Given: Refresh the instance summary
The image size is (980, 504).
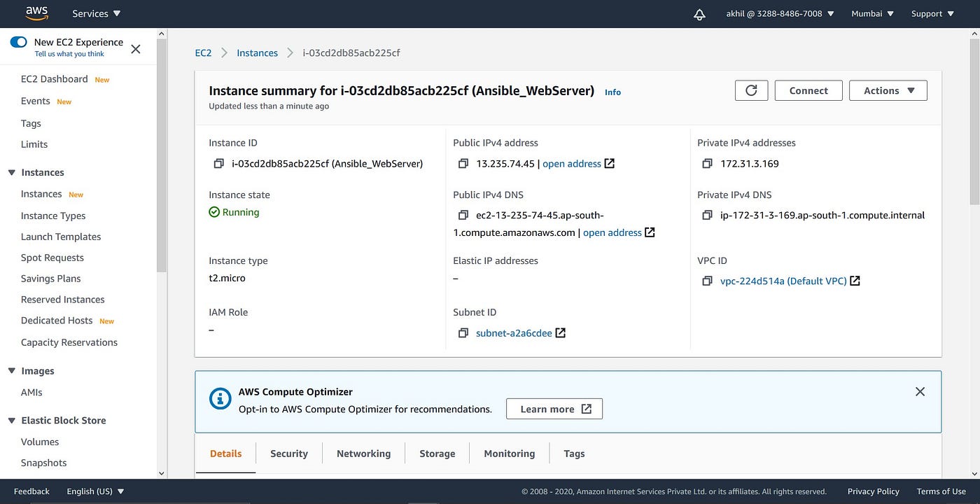Looking at the screenshot, I should coord(751,90).
